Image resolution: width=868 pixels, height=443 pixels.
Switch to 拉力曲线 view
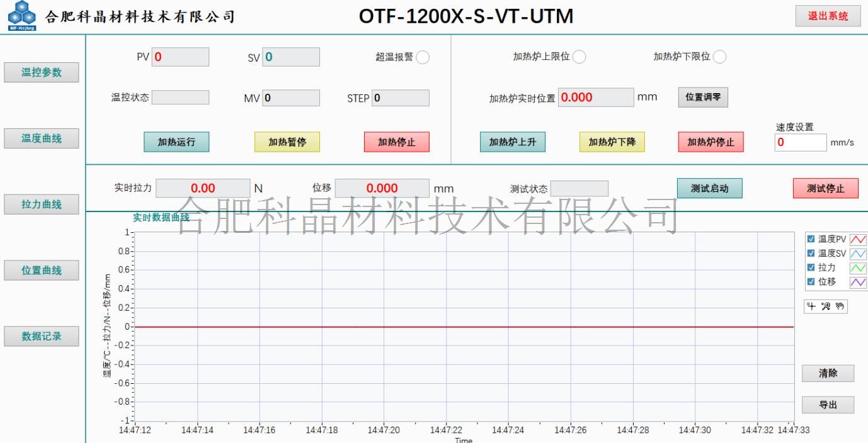pyautogui.click(x=42, y=205)
